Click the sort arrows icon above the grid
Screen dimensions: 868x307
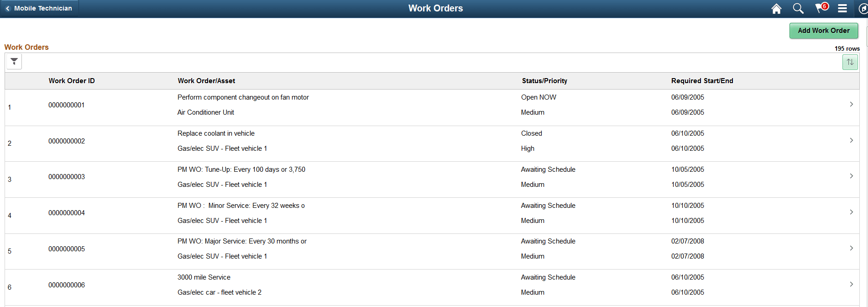point(850,62)
